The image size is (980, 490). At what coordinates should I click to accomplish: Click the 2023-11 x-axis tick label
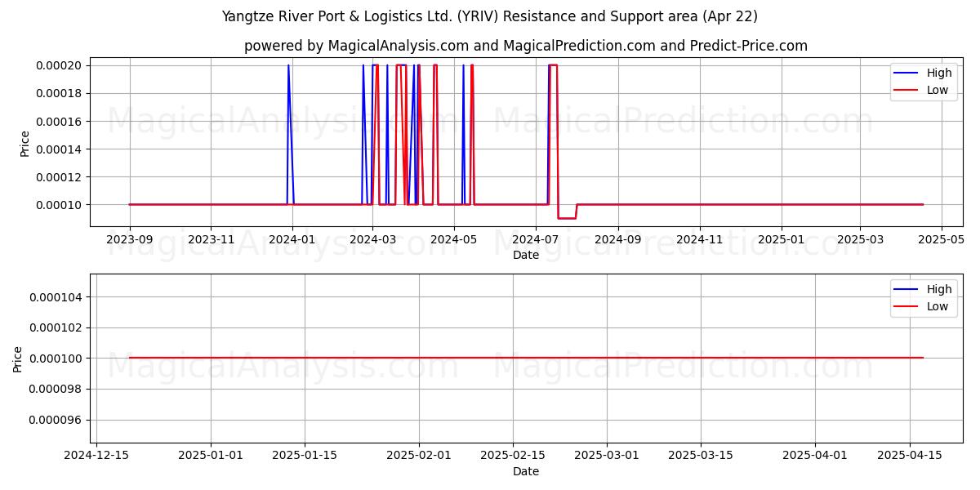click(211, 239)
